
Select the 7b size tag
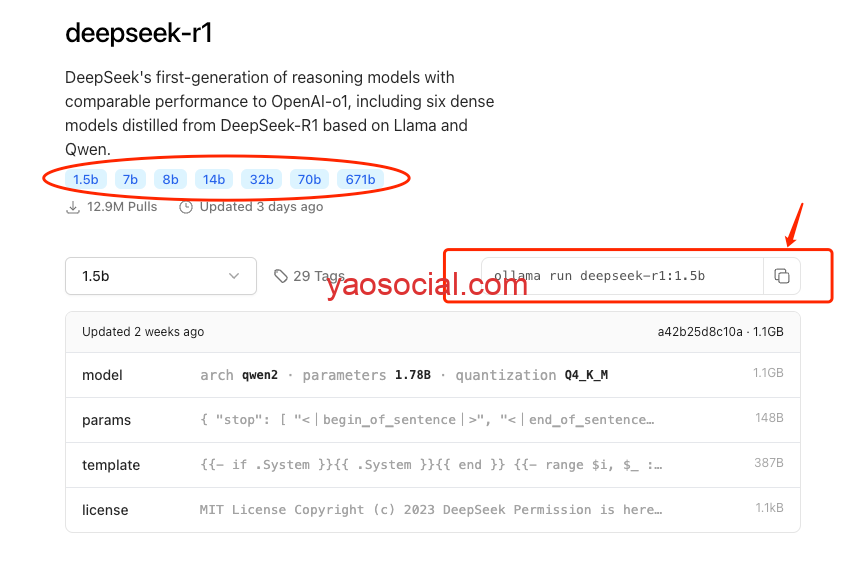(129, 180)
